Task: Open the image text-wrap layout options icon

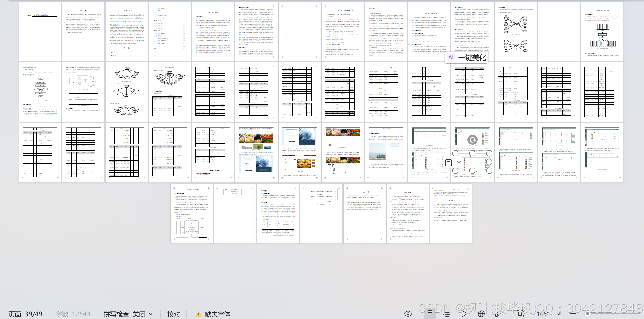Action: click(449, 162)
